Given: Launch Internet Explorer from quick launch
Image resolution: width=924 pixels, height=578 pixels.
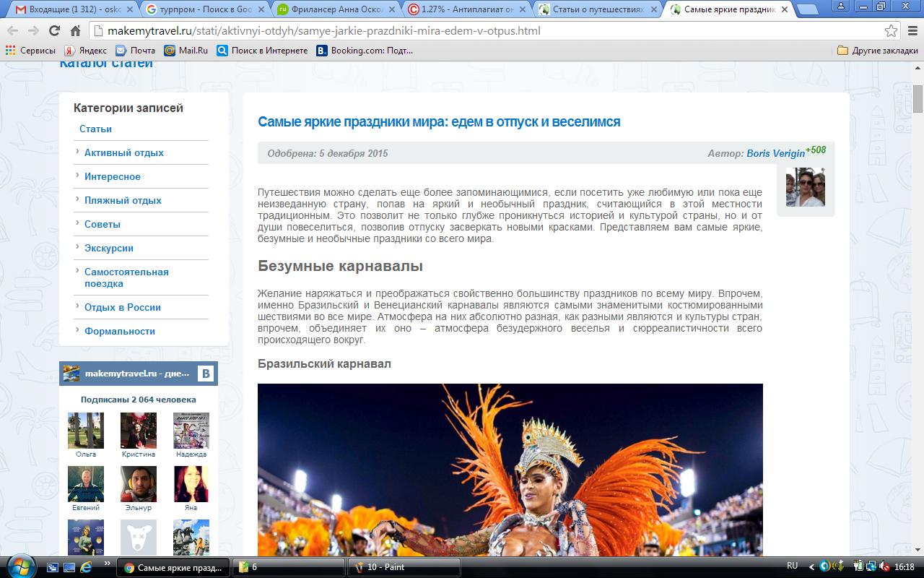Looking at the screenshot, I should (87, 567).
